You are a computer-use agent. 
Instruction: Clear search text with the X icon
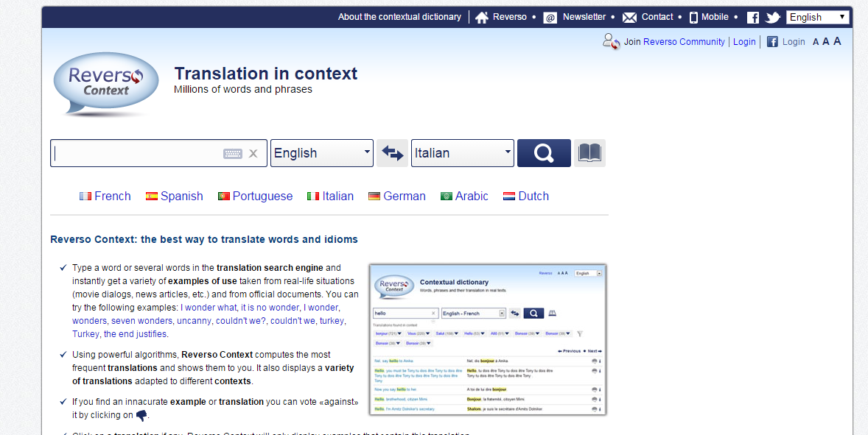(253, 154)
